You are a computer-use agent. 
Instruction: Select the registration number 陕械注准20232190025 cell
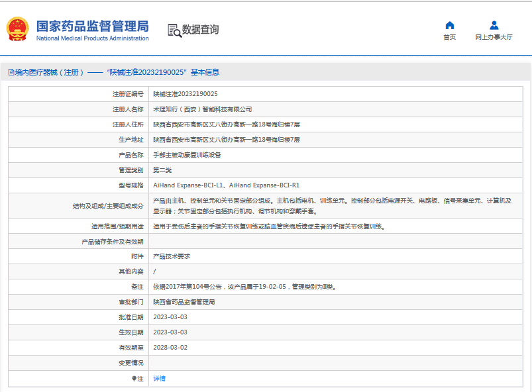pyautogui.click(x=186, y=94)
